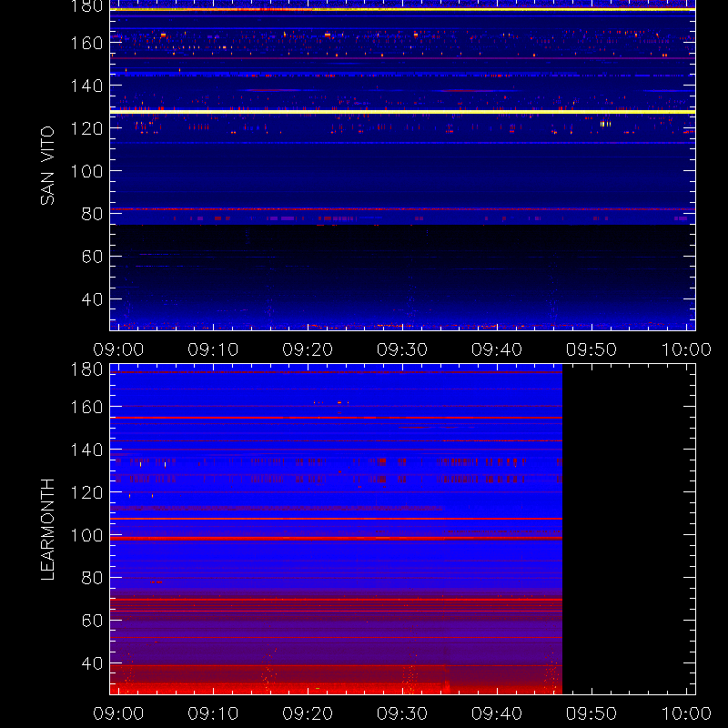
Task: Click the 09:00 label under Learmonth plot
Action: tap(118, 713)
